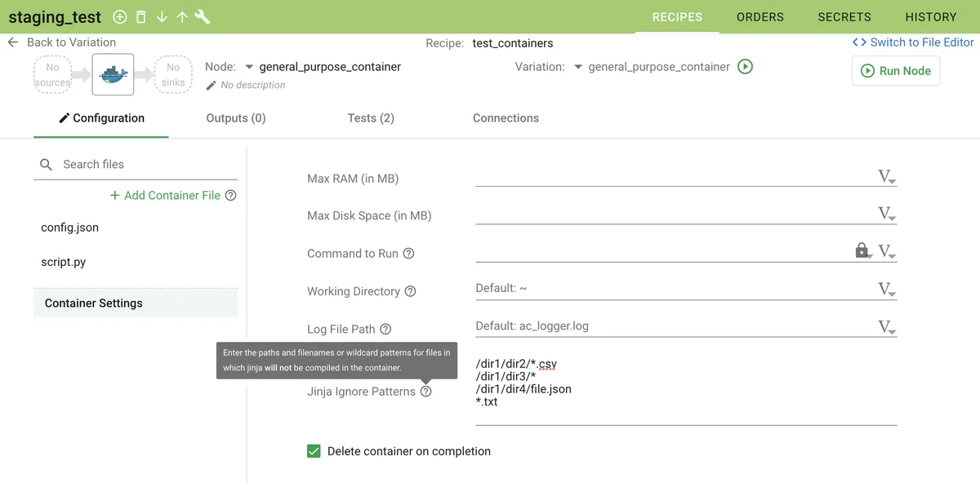
Task: Select the Docker container node icon
Action: coord(113,75)
